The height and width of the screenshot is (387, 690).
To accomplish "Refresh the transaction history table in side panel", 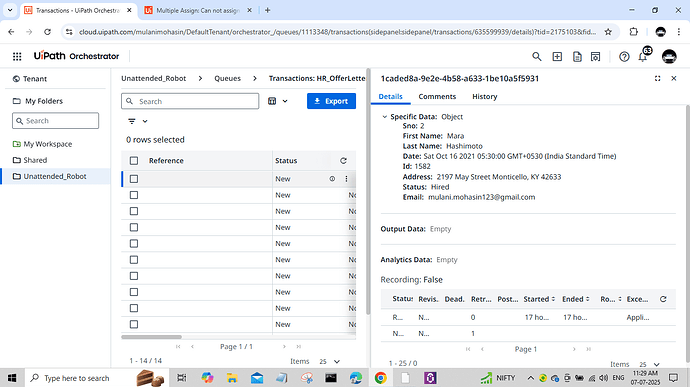I will [x=663, y=299].
